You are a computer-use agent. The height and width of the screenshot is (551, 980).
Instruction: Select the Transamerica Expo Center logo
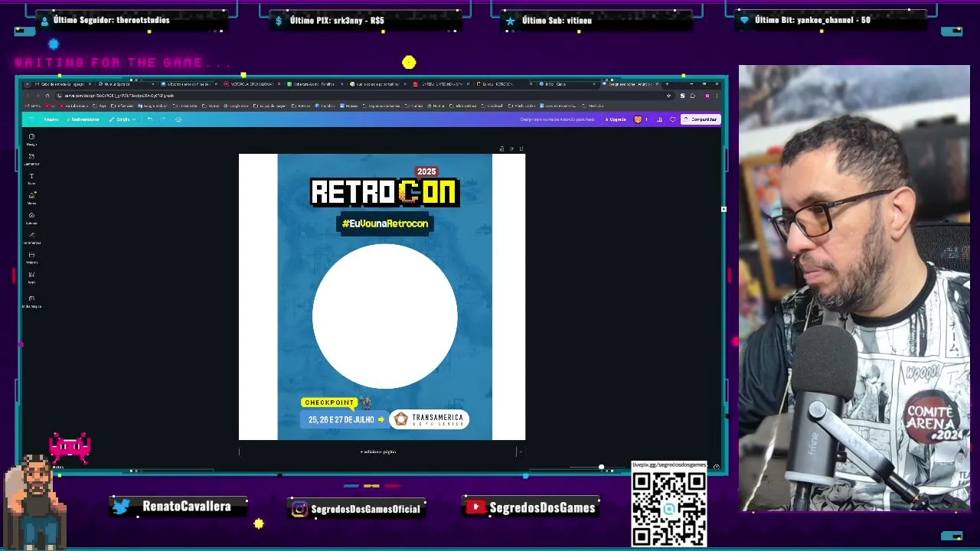pyautogui.click(x=429, y=419)
